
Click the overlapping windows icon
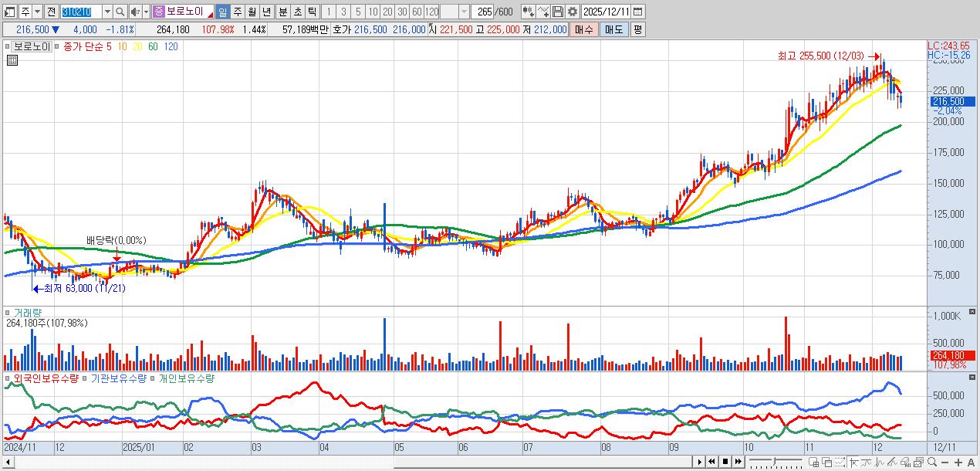click(827, 463)
